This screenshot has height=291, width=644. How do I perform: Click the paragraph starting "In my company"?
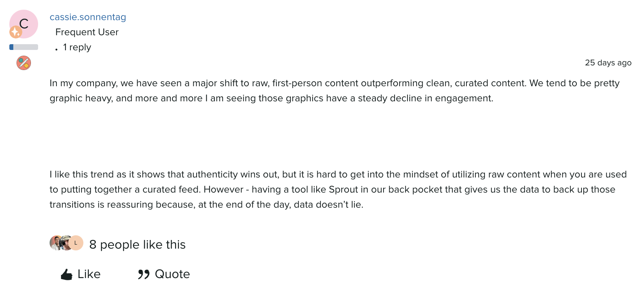[334, 91]
